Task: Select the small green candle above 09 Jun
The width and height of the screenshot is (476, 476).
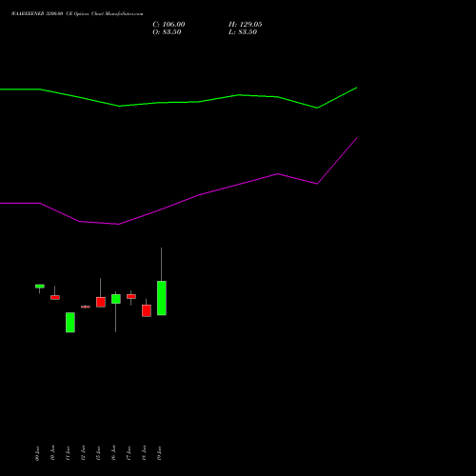Action: tap(40, 287)
